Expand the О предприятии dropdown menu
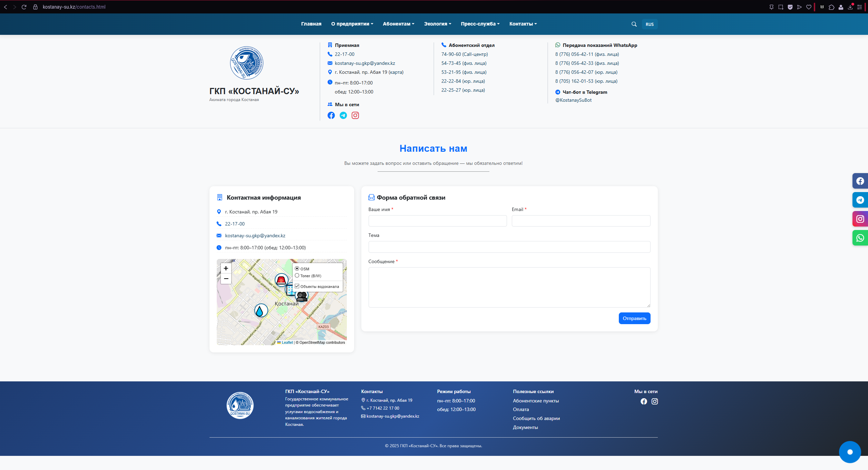 pos(352,24)
